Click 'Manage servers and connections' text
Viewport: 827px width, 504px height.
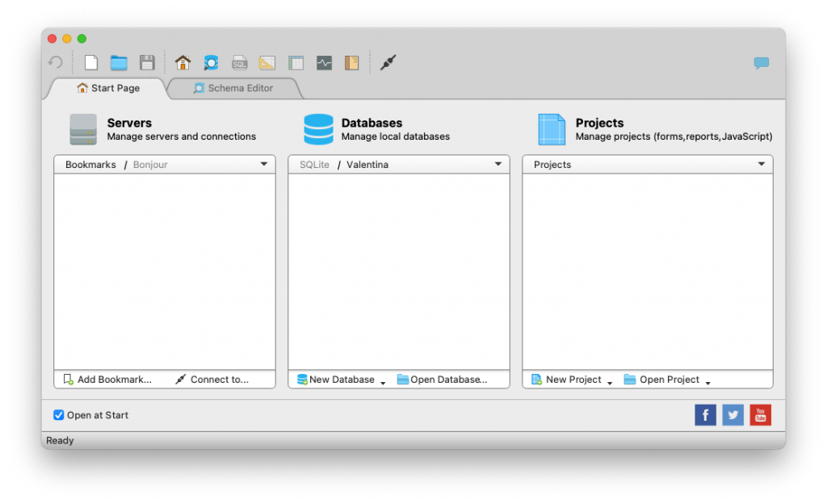[x=182, y=136]
